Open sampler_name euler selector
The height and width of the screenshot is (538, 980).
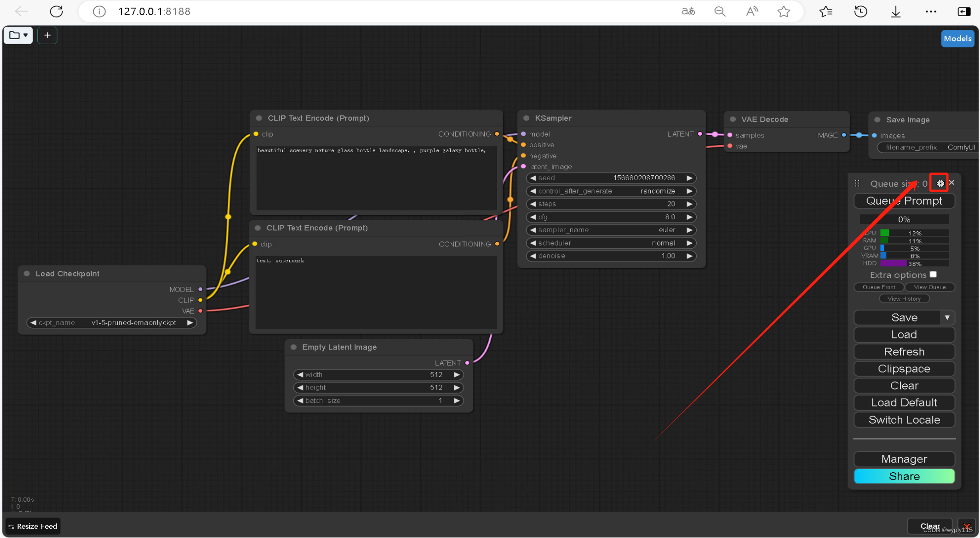(x=611, y=230)
